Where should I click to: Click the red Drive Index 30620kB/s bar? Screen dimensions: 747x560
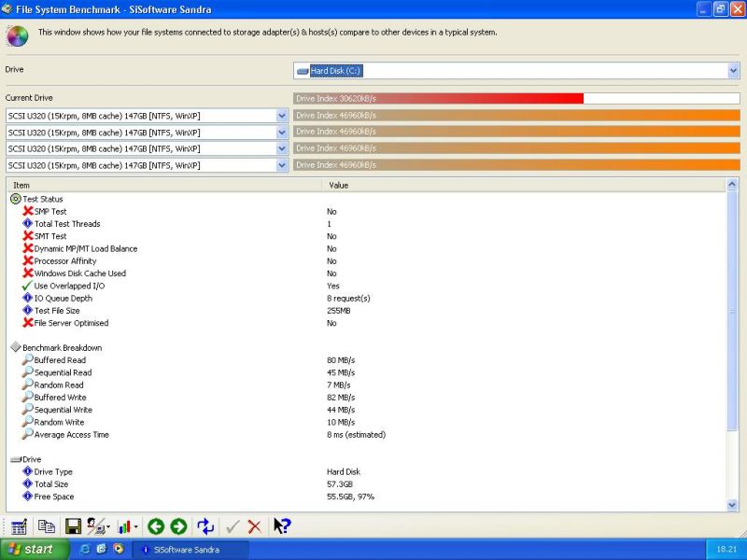(438, 99)
